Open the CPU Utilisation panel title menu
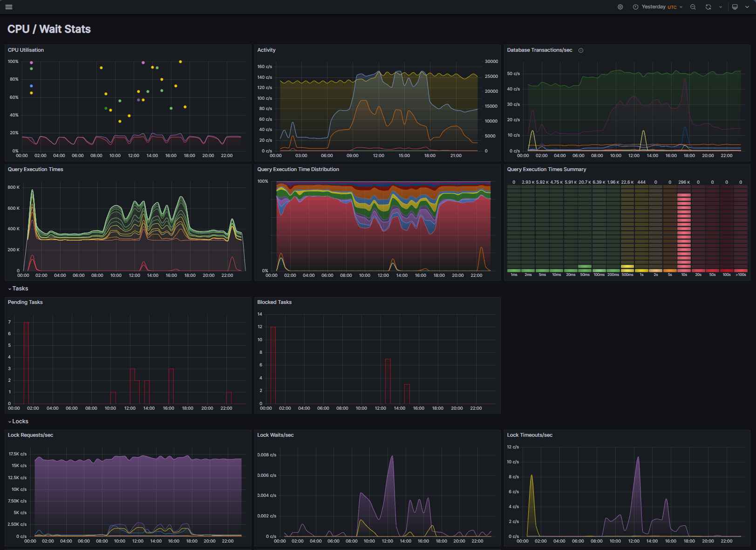 [x=26, y=50]
